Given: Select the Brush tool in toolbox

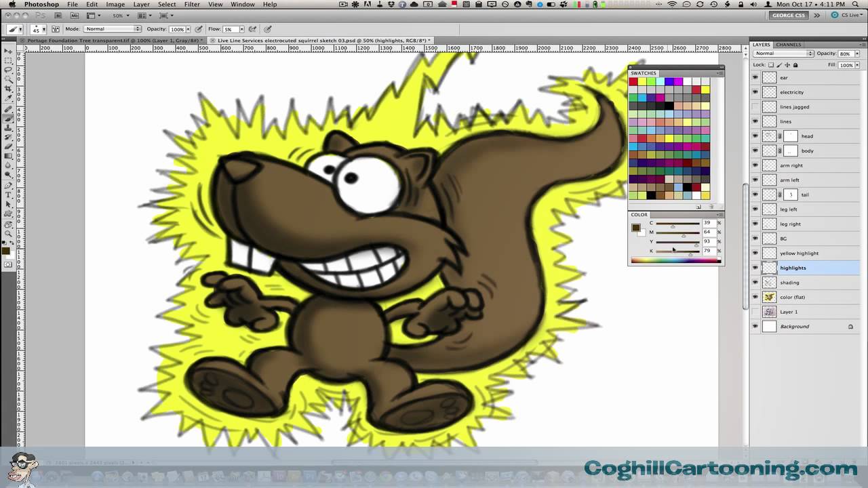Looking at the screenshot, I should tap(8, 118).
